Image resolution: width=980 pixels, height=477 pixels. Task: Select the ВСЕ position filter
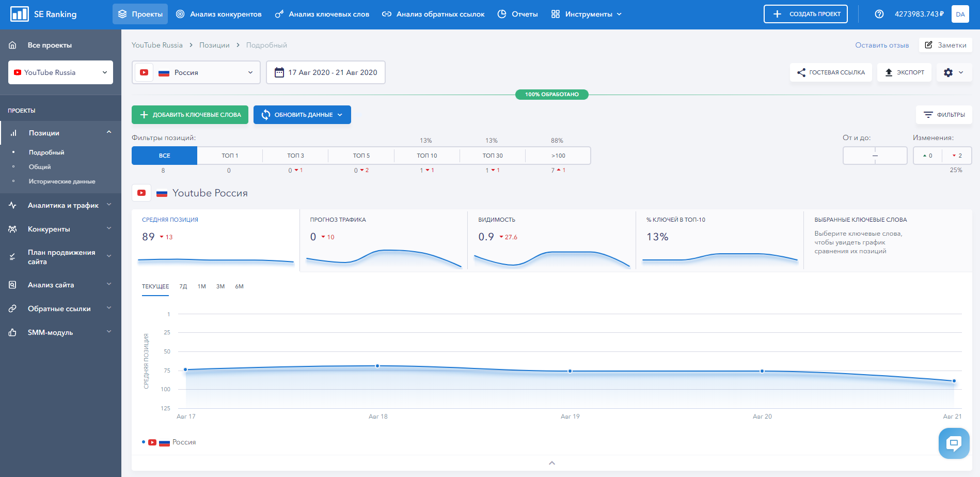(x=164, y=156)
